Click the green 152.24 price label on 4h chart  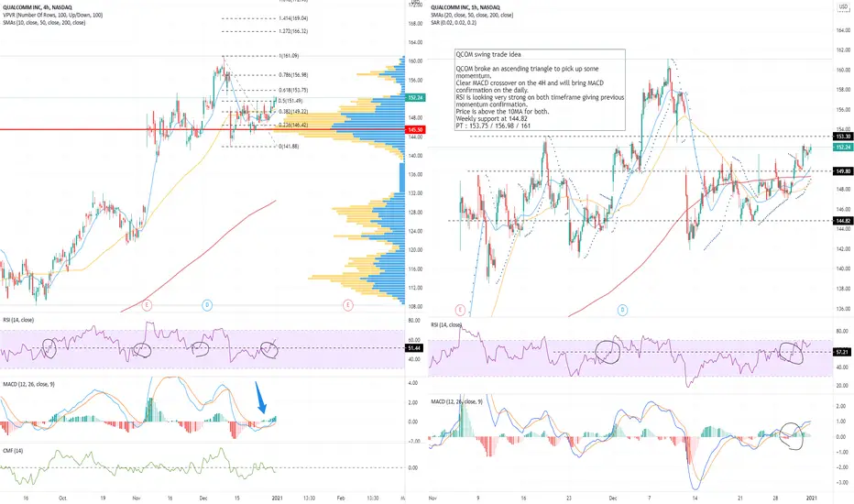[416, 97]
